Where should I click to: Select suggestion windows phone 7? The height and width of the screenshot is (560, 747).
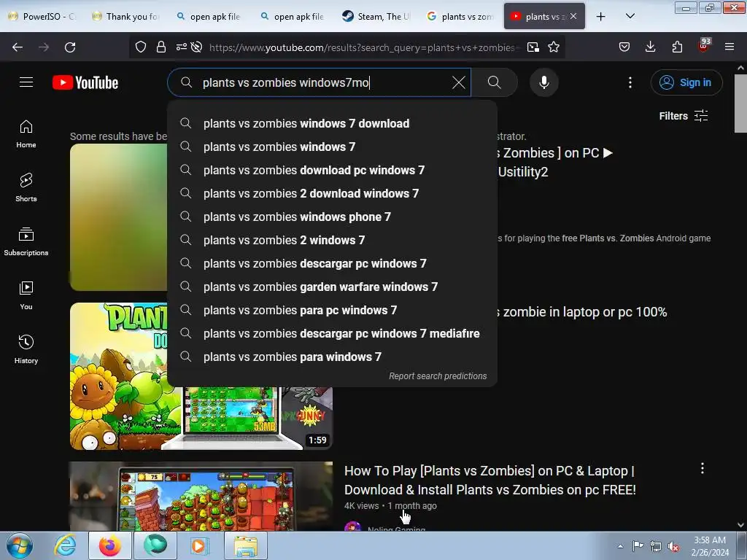332,217
